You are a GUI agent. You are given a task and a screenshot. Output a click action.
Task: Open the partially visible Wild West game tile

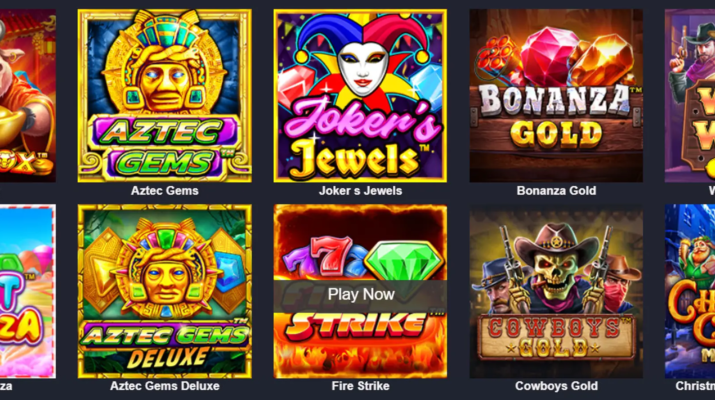(x=690, y=96)
